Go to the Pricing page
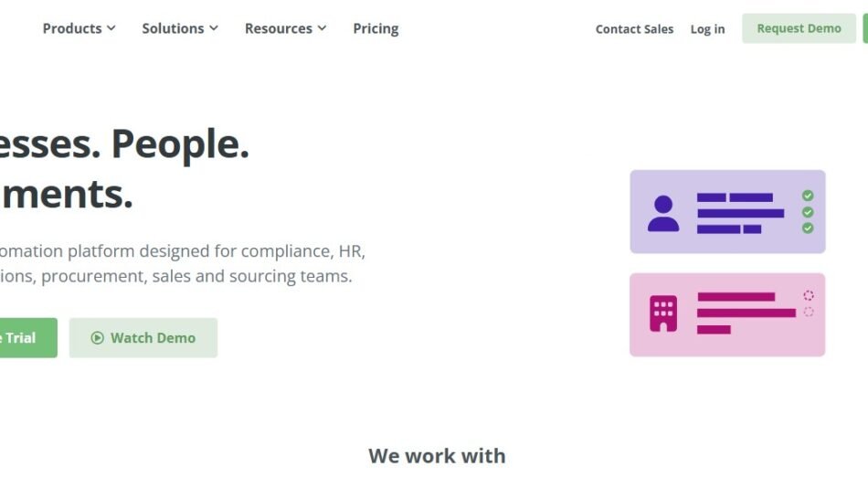Viewport: 868px width, 488px height. pyautogui.click(x=376, y=28)
